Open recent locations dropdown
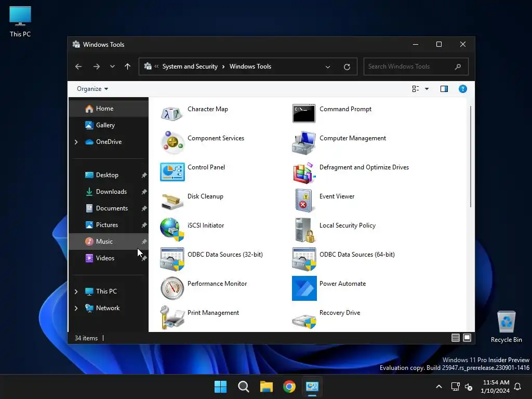This screenshot has height=399, width=532. pyautogui.click(x=112, y=66)
